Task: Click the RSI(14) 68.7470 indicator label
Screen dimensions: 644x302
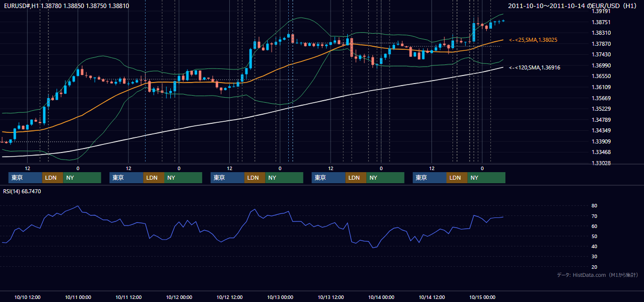Action: 22,192
